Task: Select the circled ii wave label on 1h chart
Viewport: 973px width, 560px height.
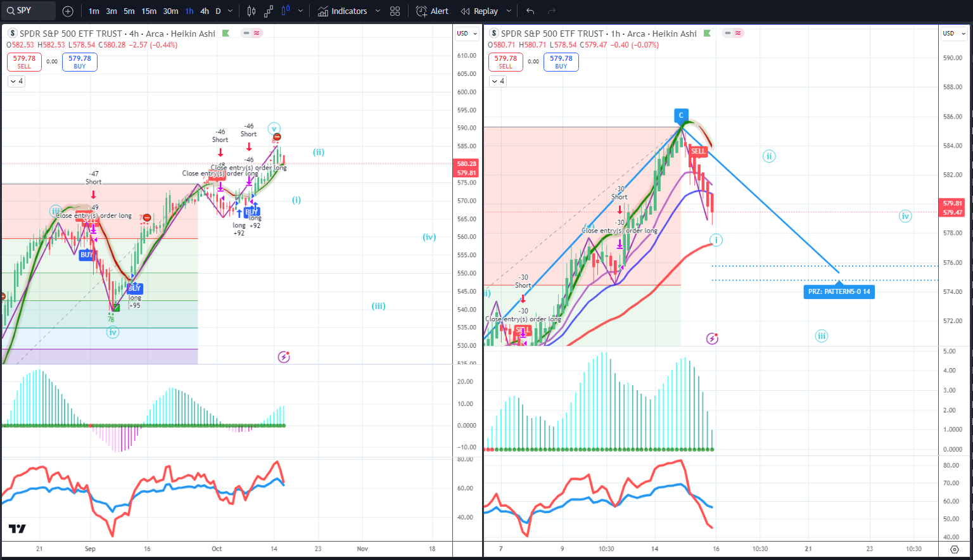Action: point(769,156)
